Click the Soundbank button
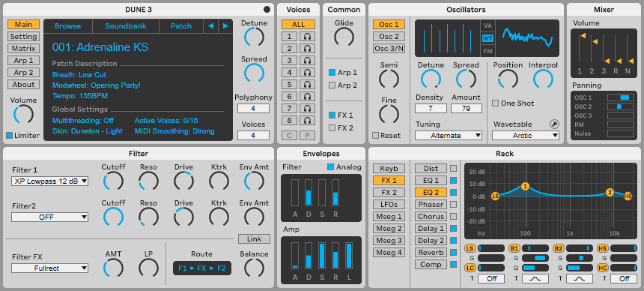This screenshot has height=291, width=644. 126,26
